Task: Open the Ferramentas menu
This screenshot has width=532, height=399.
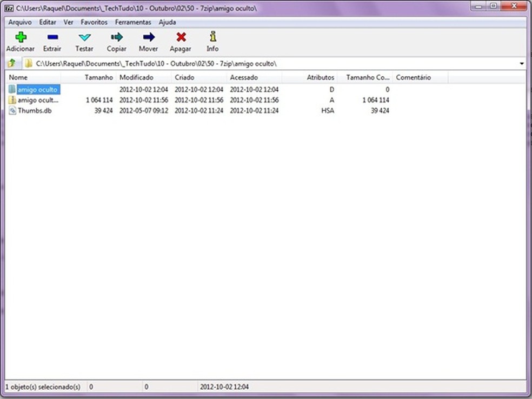Action: click(133, 22)
